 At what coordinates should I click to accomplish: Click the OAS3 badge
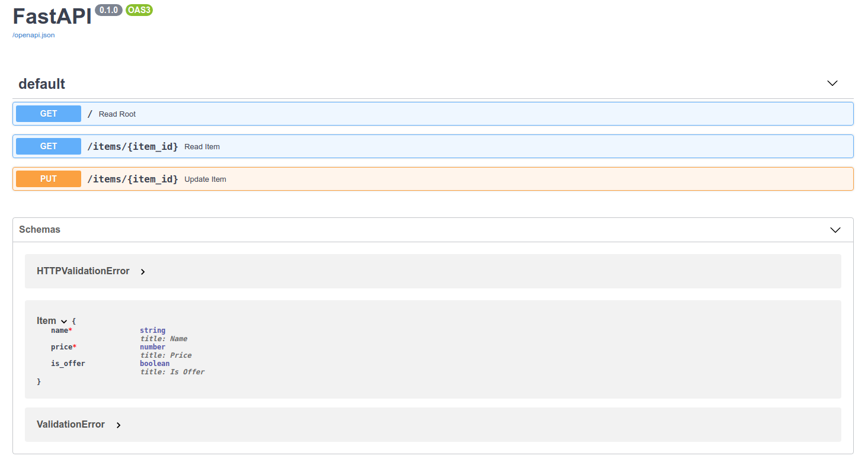tap(139, 10)
